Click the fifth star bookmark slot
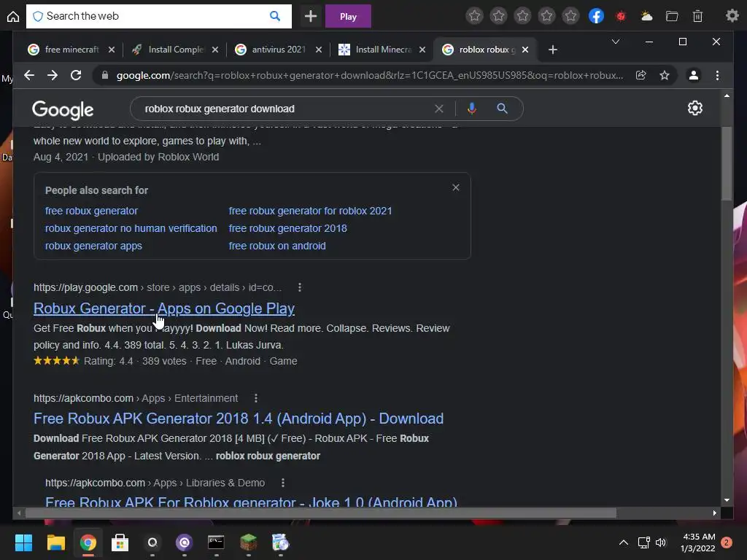Viewport: 747px width, 560px height. click(x=570, y=16)
